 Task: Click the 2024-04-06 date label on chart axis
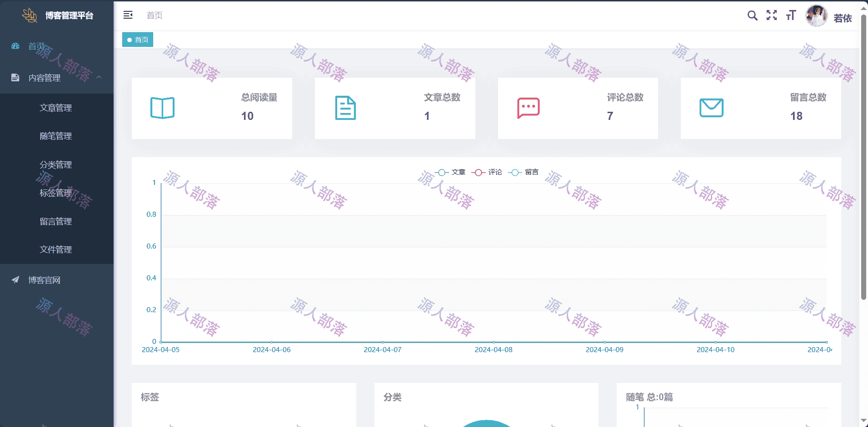(272, 350)
